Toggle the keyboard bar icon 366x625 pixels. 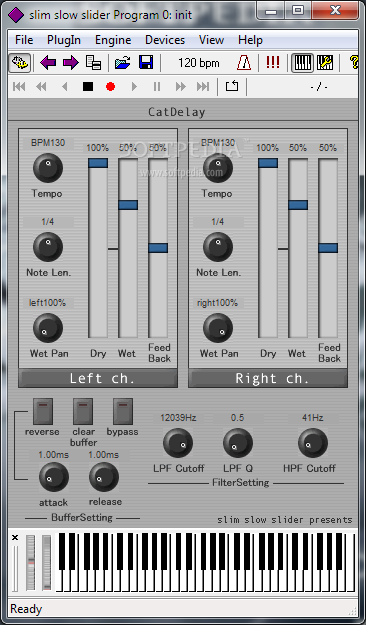302,63
